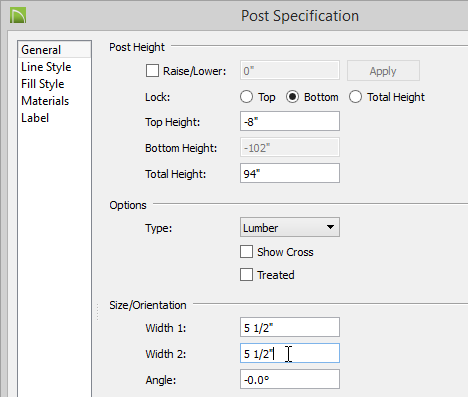Select the Label panel
The image size is (468, 397).
[x=35, y=118]
